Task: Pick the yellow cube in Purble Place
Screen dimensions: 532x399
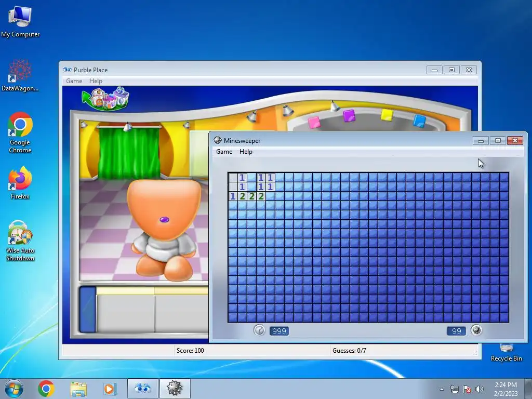Action: [387, 115]
